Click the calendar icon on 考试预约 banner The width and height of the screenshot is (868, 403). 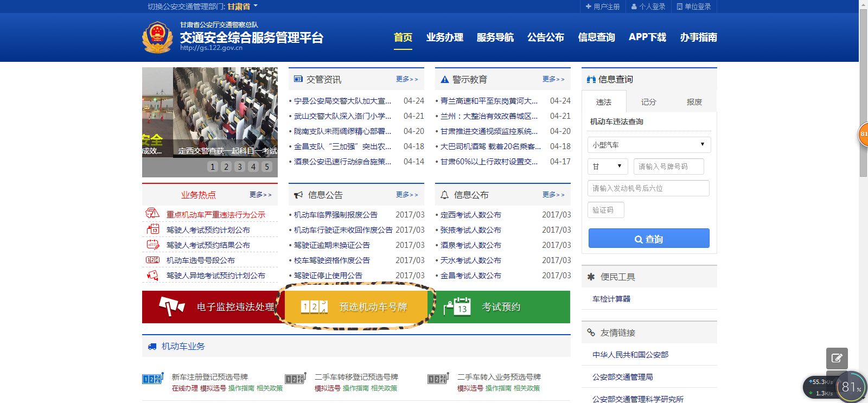click(x=457, y=306)
